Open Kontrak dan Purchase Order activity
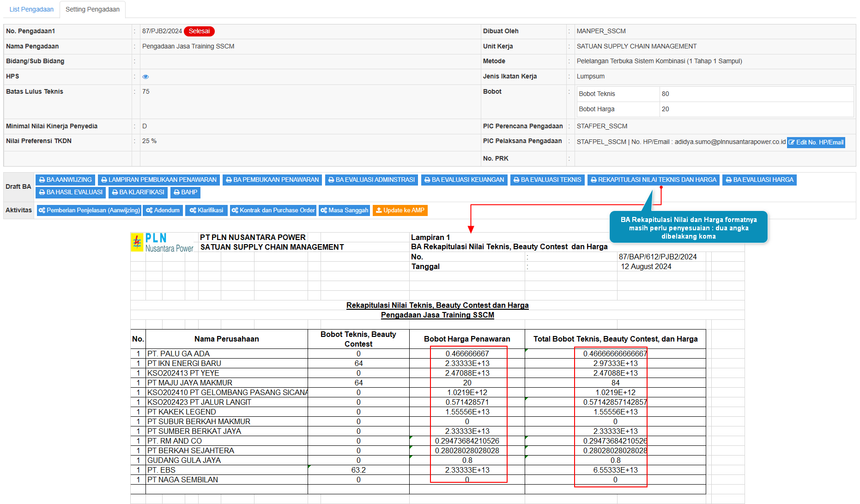 273,210
